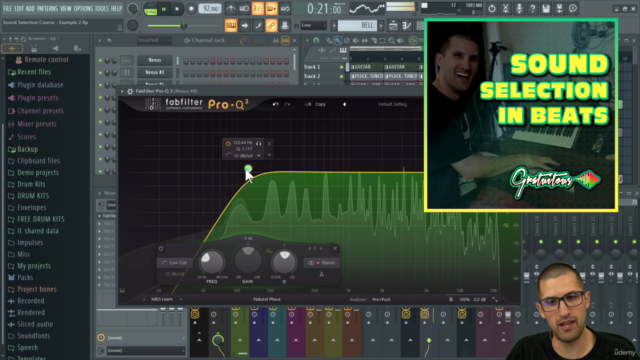Select the BELL pattern selector

coord(357,25)
